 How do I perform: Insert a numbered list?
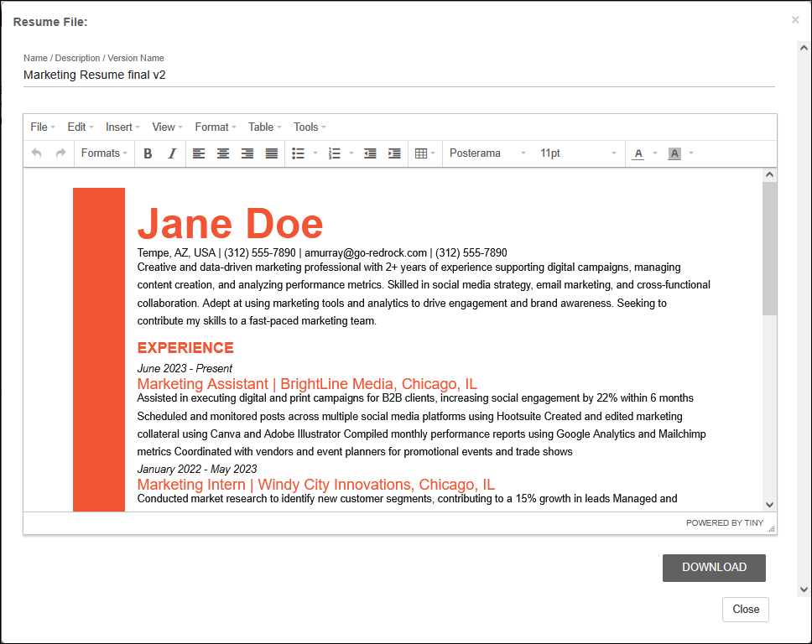[335, 153]
